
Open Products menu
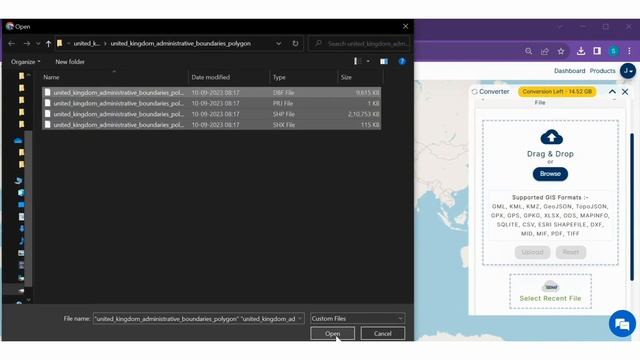pos(602,71)
